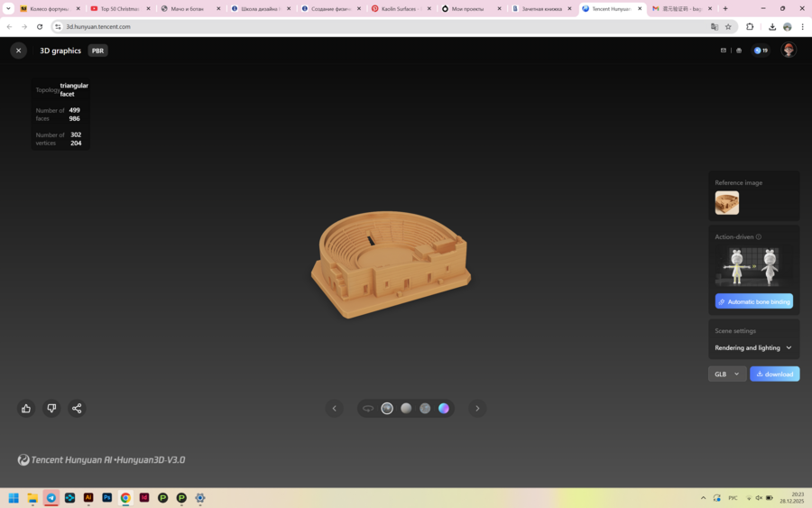Open the GLB format dropdown
The height and width of the screenshot is (508, 812).
(x=726, y=374)
